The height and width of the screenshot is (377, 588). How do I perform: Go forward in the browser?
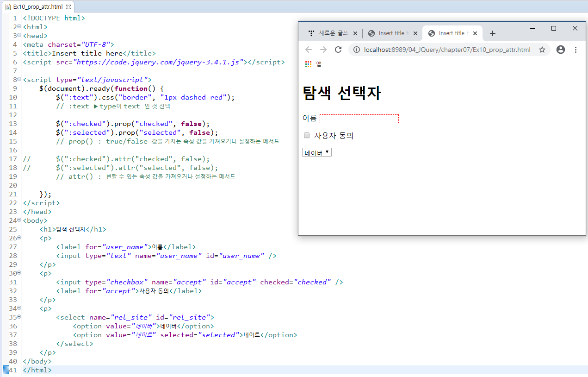pyautogui.click(x=323, y=50)
